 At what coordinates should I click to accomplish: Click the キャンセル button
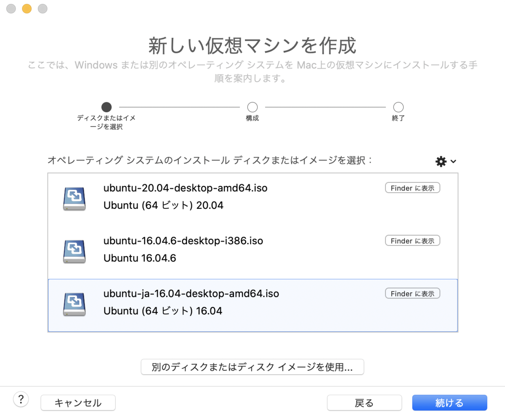[x=78, y=403]
